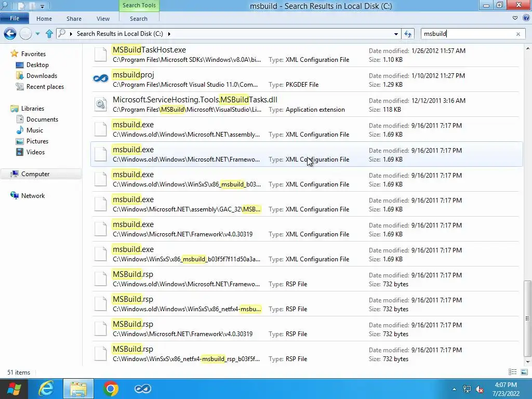Select the MSBuildTaskHost.exe result
532x399 pixels.
[x=305, y=55]
